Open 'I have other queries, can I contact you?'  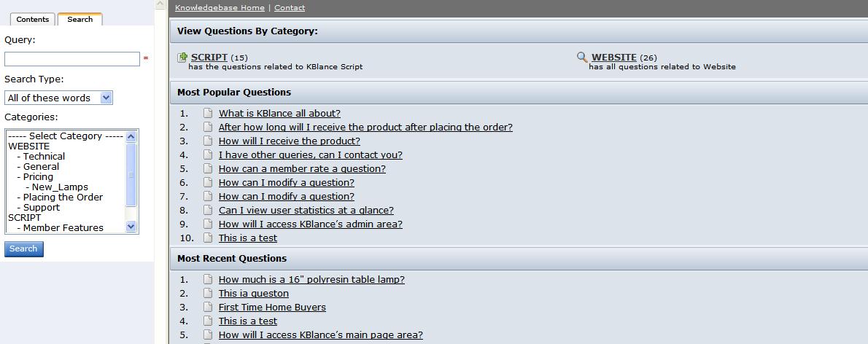[x=310, y=155]
